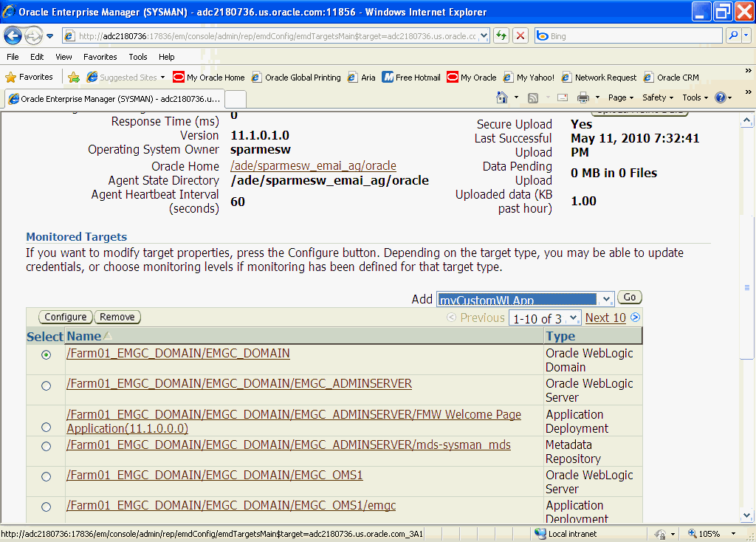Click the page scrollbar up arrow
Screen dimensions: 756x542
(x=747, y=120)
